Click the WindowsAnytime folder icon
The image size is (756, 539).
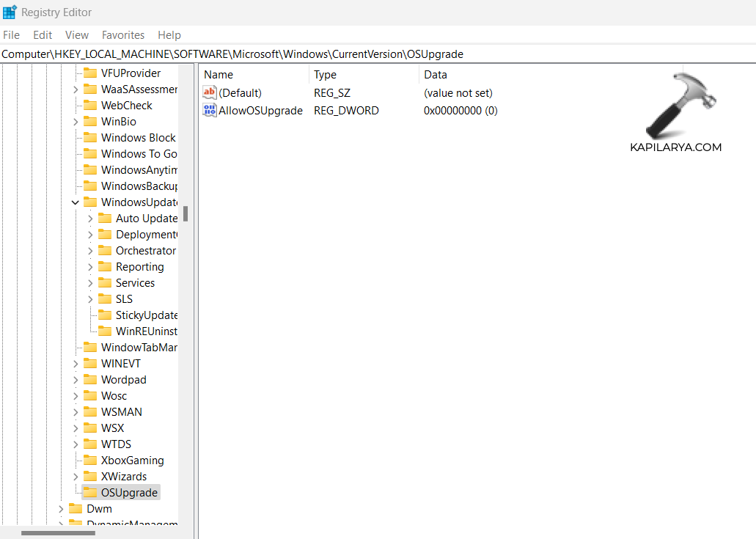(90, 169)
